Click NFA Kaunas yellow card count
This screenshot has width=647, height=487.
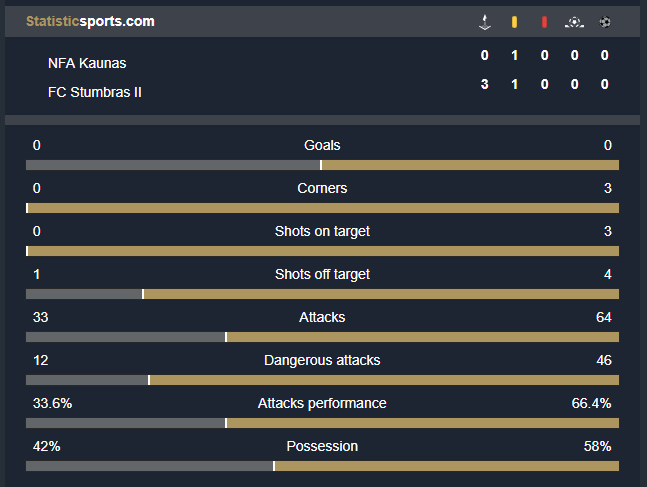[x=515, y=55]
